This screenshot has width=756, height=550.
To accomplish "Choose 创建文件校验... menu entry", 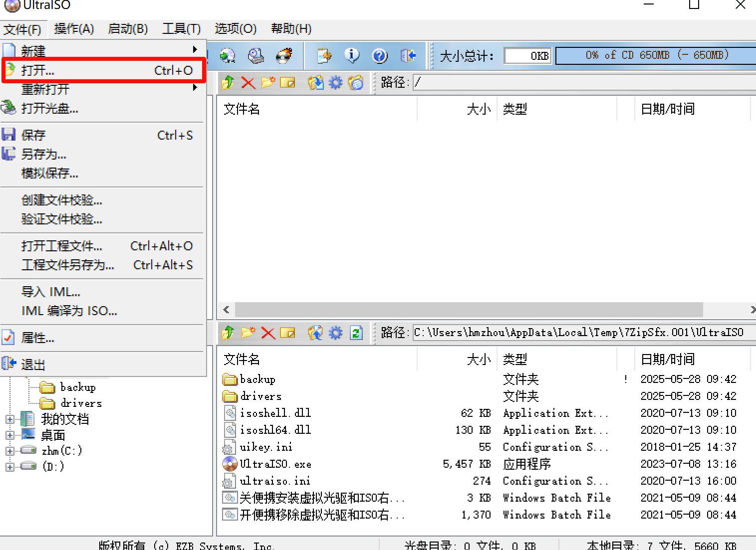I will coord(103,200).
